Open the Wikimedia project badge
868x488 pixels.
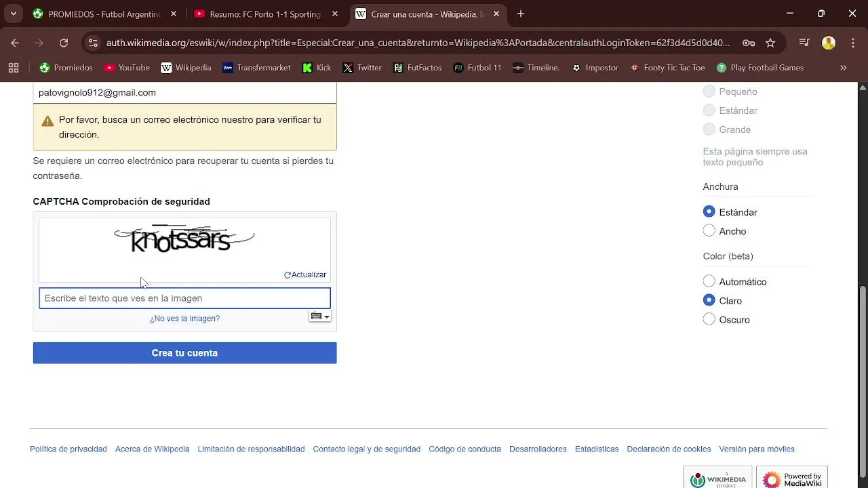tap(717, 477)
